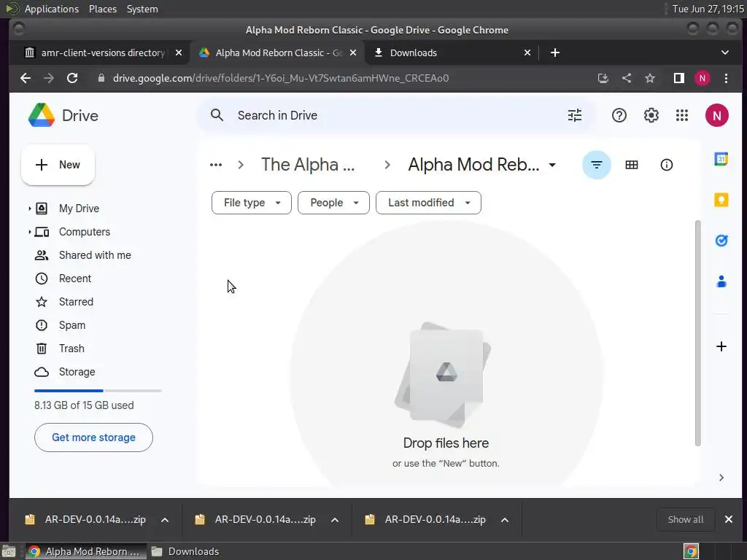
Task: Show folder details info icon
Action: 667,165
